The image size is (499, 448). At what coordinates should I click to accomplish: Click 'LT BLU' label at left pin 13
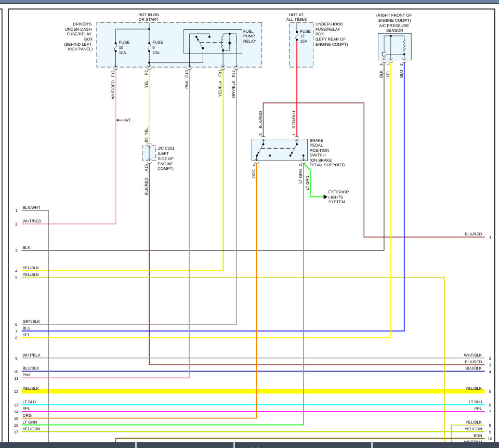point(29,402)
